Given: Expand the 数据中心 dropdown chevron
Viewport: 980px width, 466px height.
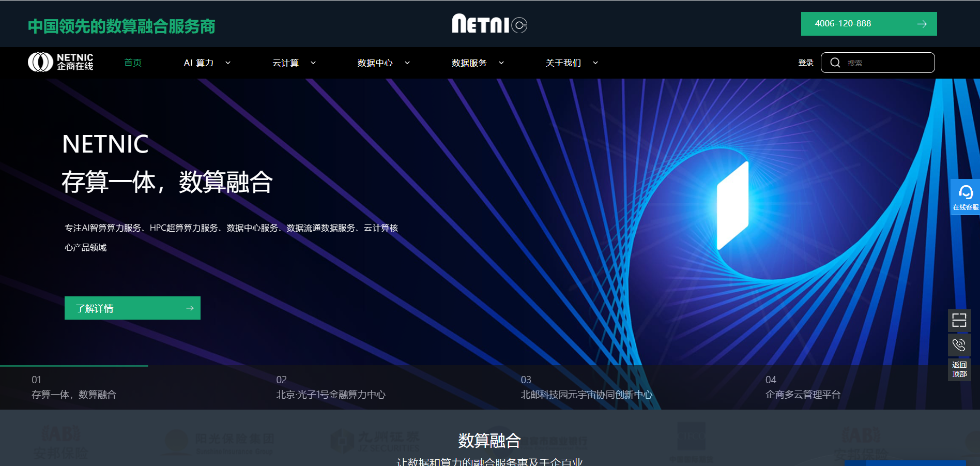Looking at the screenshot, I should click(x=407, y=63).
